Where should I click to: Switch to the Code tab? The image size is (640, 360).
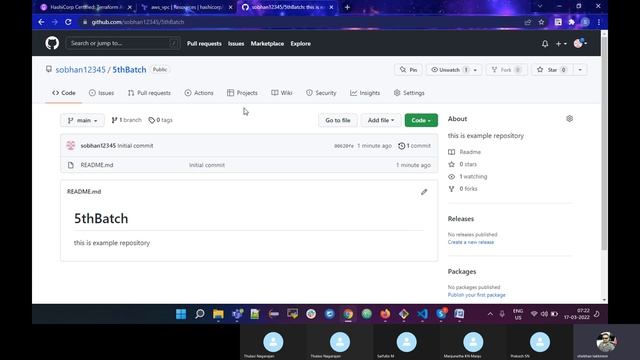[64, 93]
